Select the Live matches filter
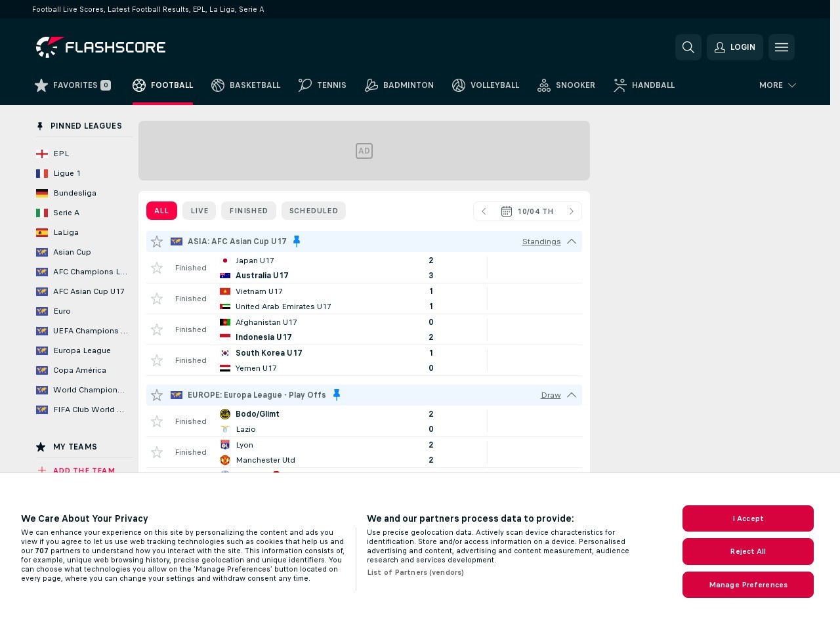This screenshot has height=630, width=840. pyautogui.click(x=199, y=211)
